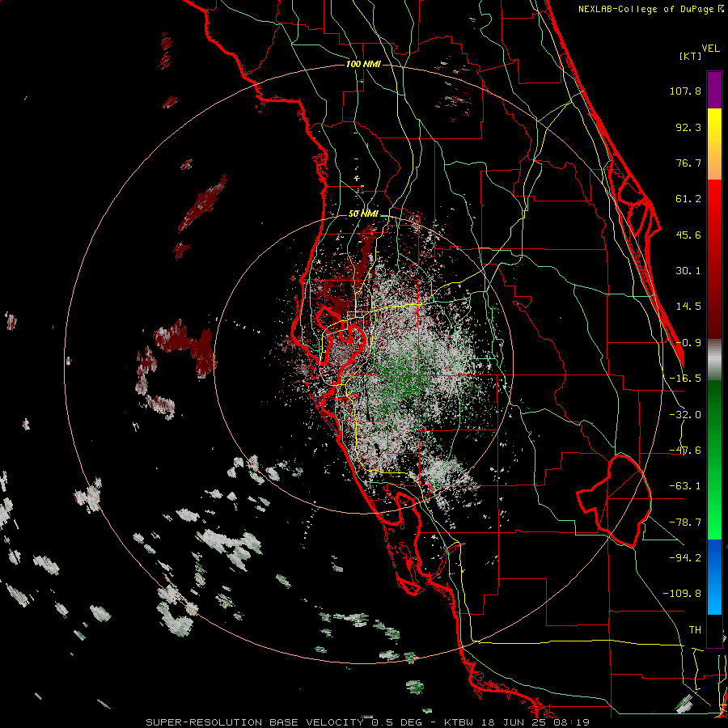The width and height of the screenshot is (728, 728).
Task: Click the VEL legend title
Action: [x=710, y=49]
